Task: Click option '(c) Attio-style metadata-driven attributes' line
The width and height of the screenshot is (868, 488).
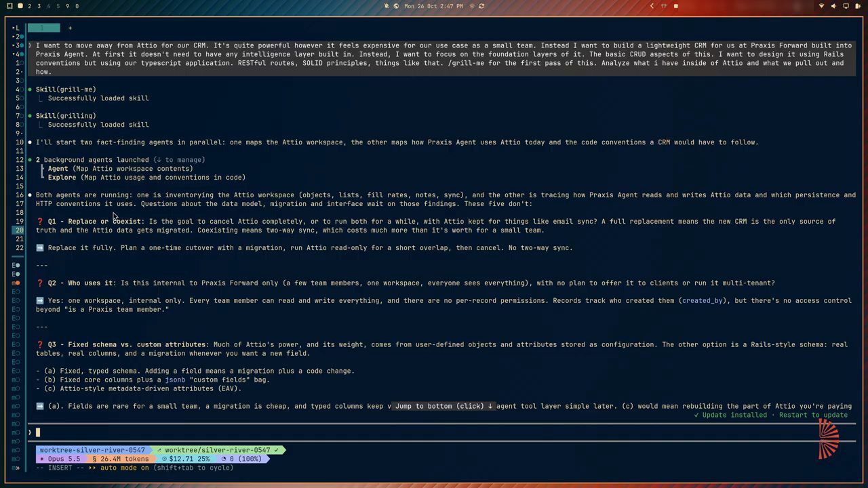Action: click(139, 389)
